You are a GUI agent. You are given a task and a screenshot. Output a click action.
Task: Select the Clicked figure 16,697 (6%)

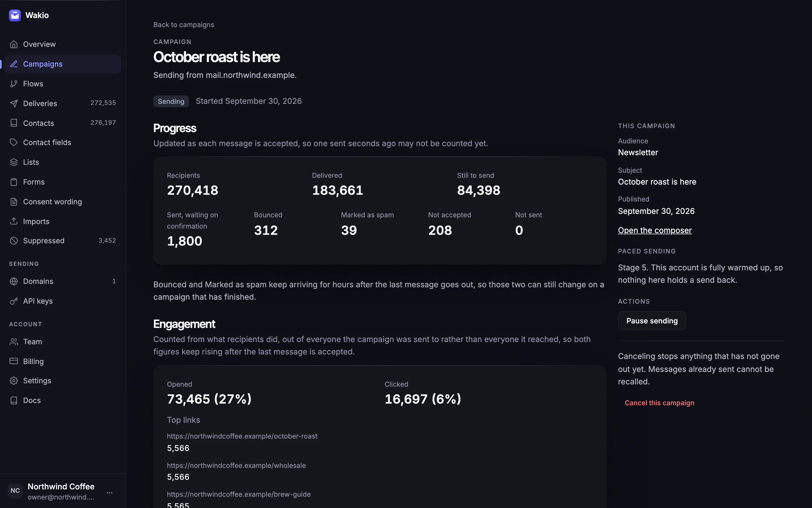(x=423, y=399)
